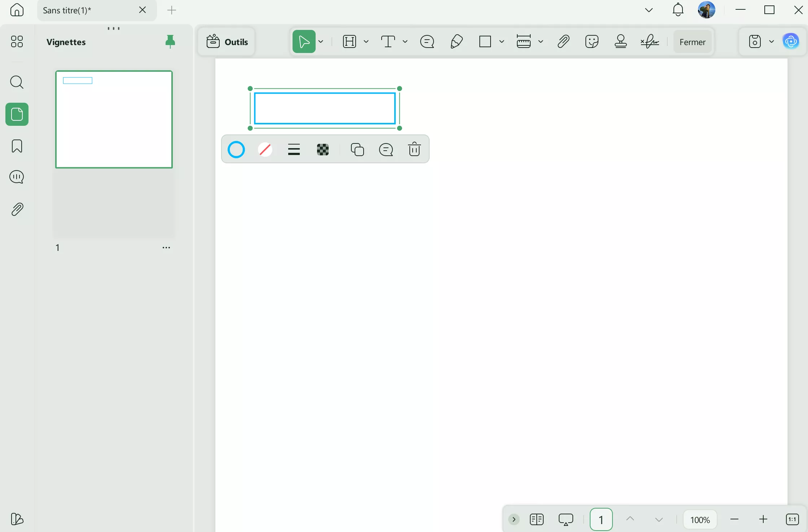The image size is (808, 532).
Task: Expand the text tool options
Action: [x=405, y=41]
